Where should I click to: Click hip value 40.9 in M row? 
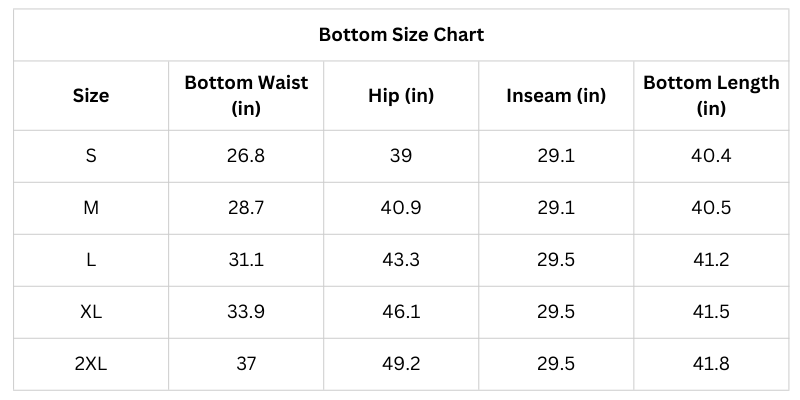pos(401,208)
